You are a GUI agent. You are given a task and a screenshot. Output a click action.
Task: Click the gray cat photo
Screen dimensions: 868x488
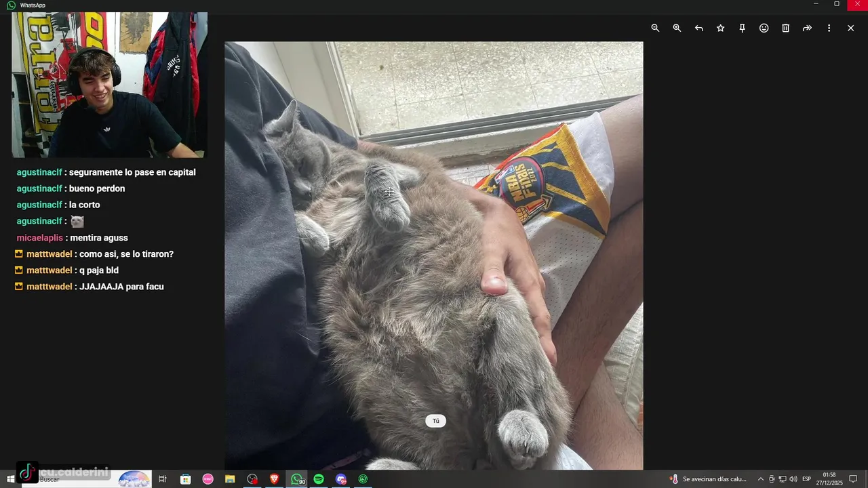click(x=434, y=256)
